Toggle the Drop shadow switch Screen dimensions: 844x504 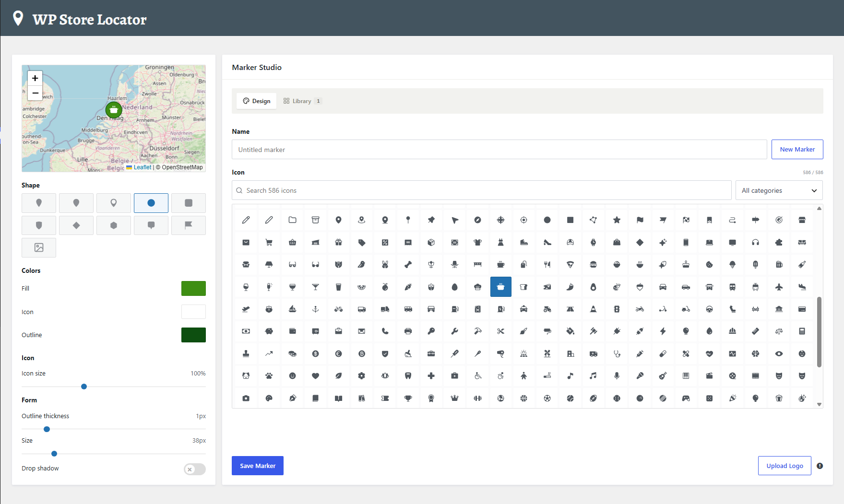click(194, 469)
